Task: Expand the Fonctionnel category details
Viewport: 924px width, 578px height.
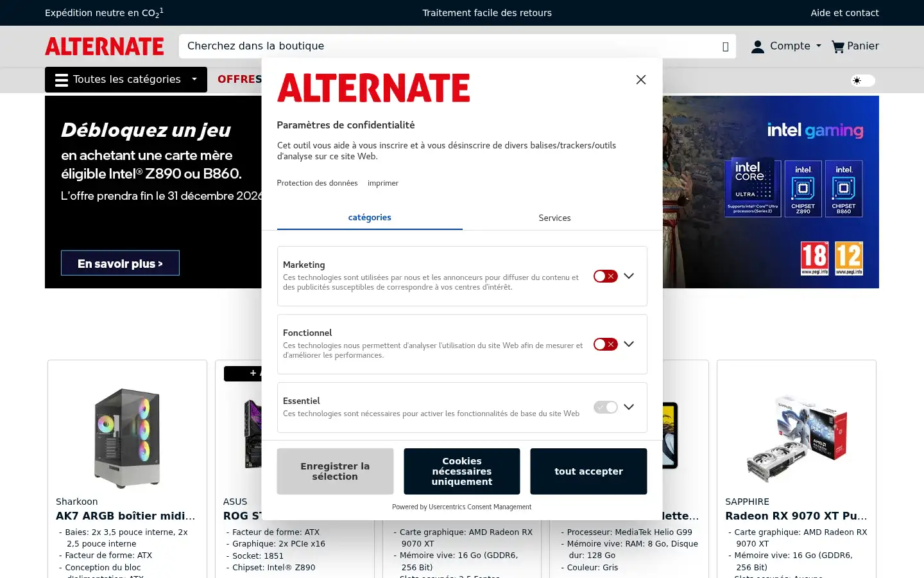Action: click(x=629, y=344)
